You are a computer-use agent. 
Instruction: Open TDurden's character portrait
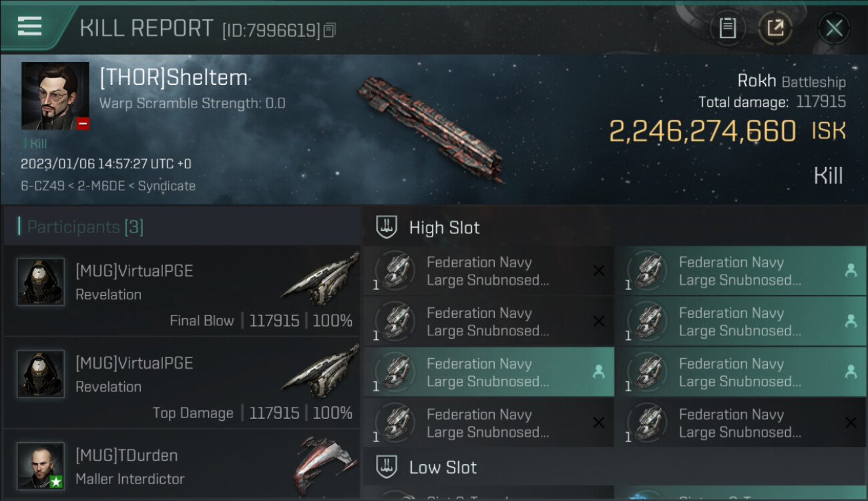[x=41, y=465]
